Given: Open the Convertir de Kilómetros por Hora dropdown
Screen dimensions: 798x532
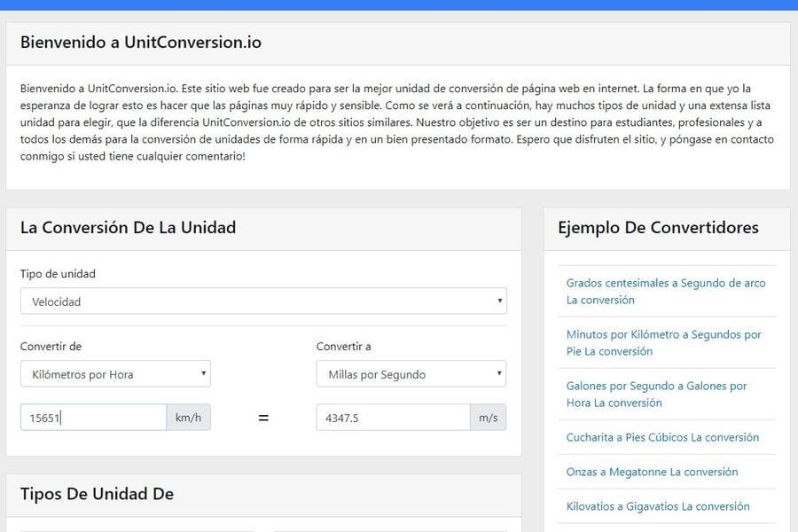Looking at the screenshot, I should point(115,374).
